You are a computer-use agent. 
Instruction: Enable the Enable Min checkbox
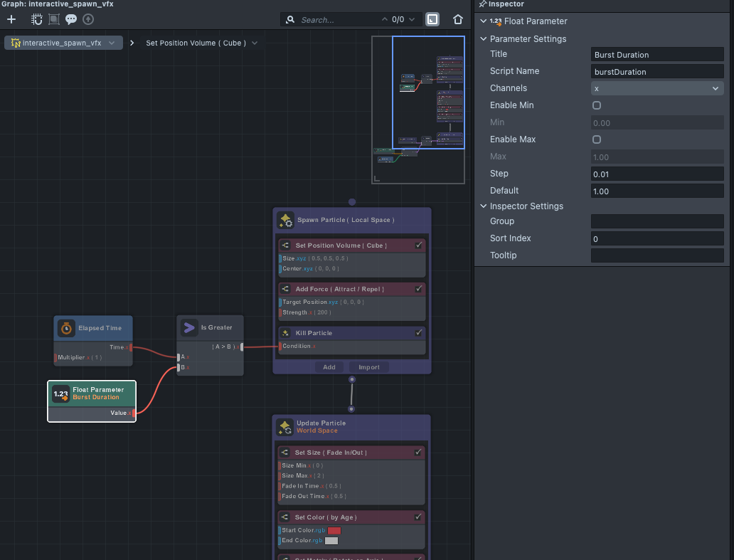pos(597,105)
